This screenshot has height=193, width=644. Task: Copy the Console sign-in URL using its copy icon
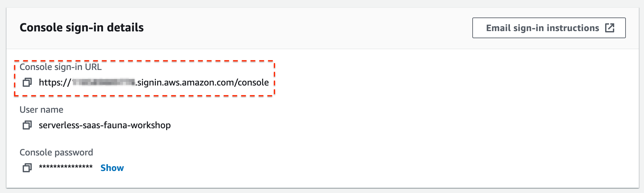[x=27, y=82]
